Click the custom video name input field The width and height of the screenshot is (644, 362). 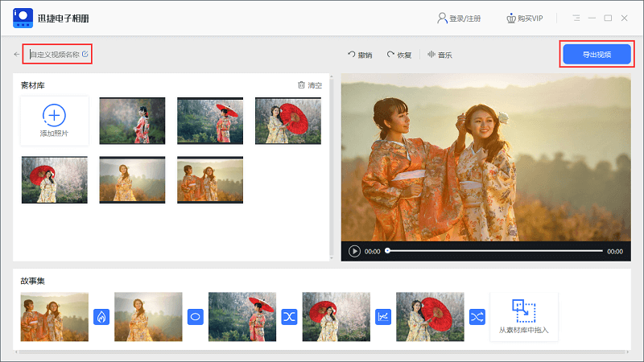coord(54,55)
